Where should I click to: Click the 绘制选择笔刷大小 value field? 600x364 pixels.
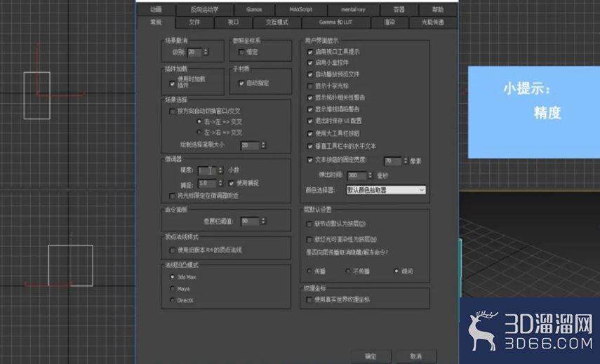pos(250,145)
